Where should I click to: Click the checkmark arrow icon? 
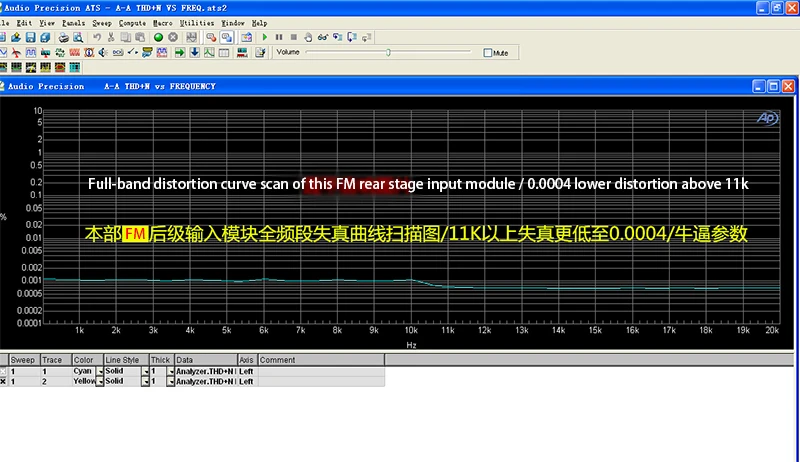(133, 53)
